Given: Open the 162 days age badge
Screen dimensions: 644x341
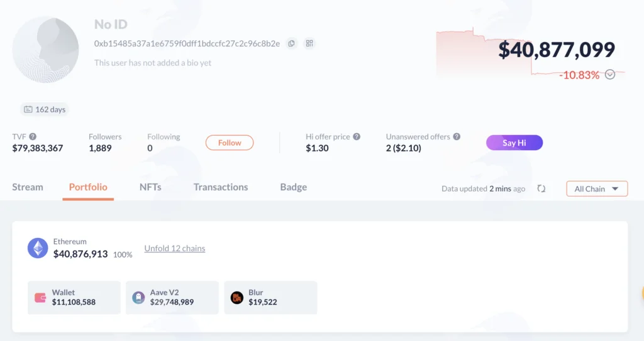Looking at the screenshot, I should tap(45, 109).
